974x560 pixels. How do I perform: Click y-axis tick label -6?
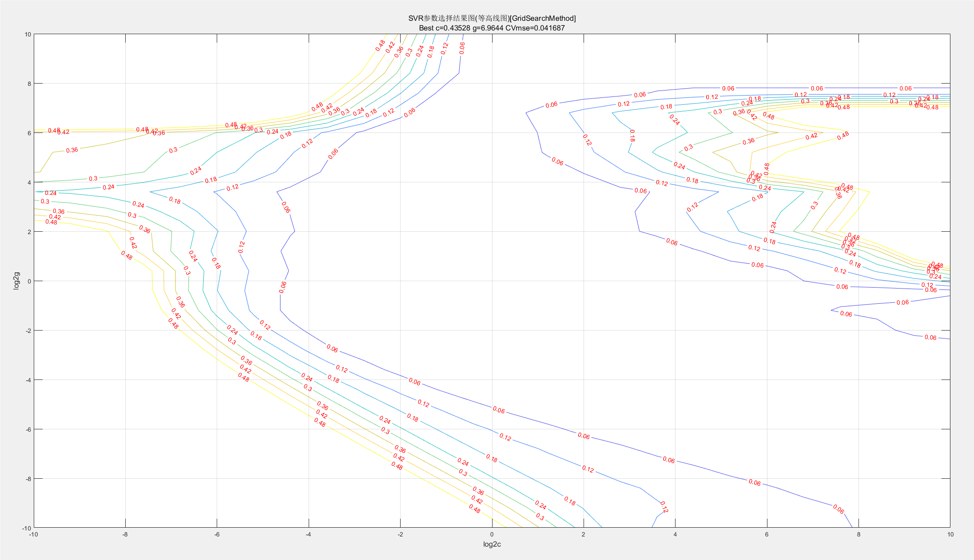(x=28, y=429)
